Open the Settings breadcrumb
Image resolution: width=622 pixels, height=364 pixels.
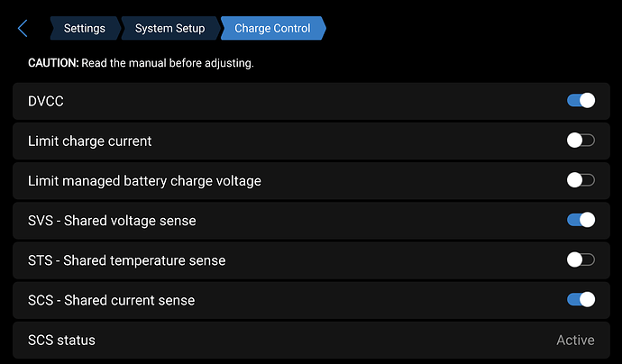(84, 29)
